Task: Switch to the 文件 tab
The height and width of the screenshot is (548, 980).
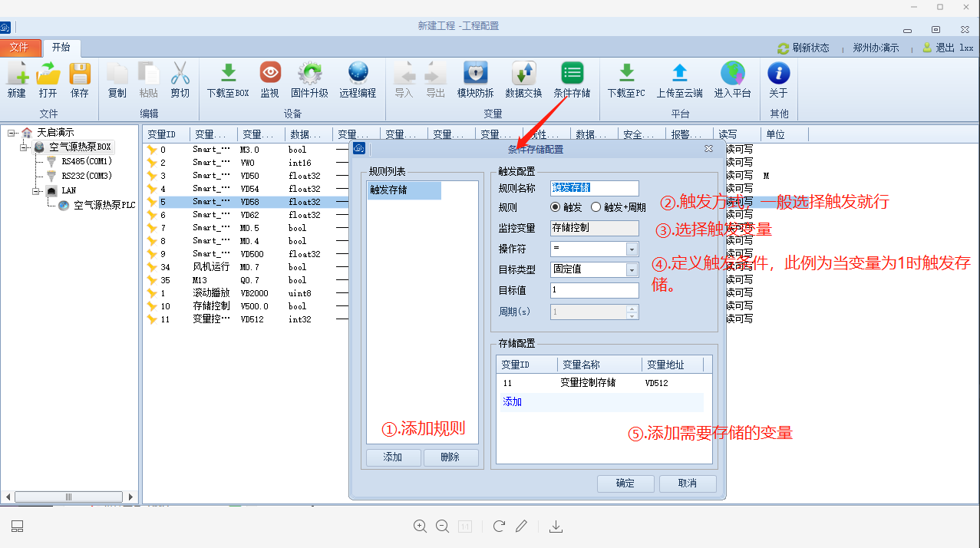Action: click(x=19, y=48)
